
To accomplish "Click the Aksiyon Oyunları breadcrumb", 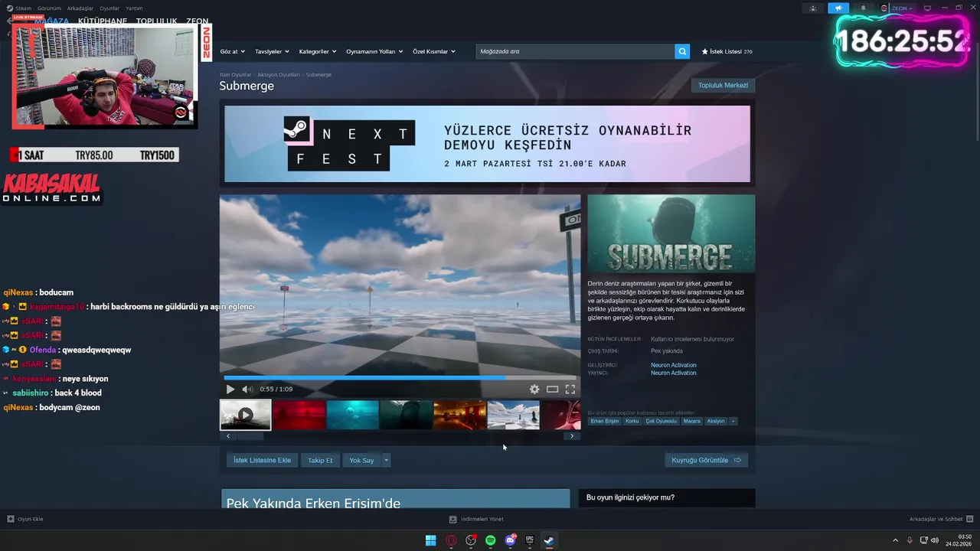I will click(279, 74).
